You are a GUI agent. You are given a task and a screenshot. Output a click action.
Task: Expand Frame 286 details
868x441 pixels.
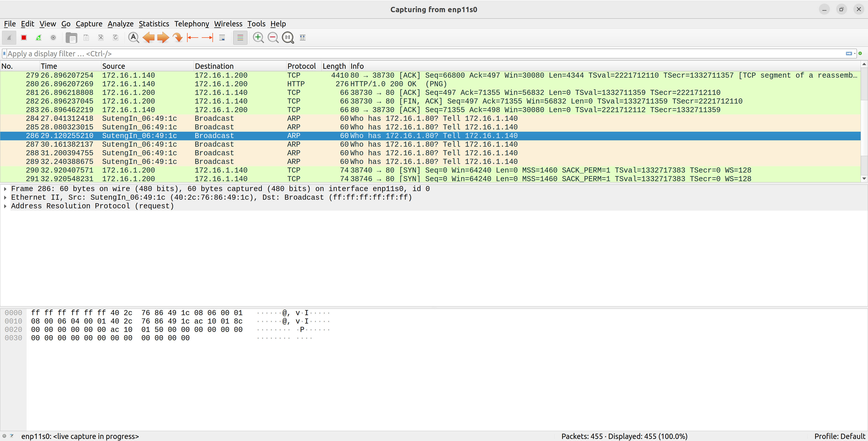[5, 189]
